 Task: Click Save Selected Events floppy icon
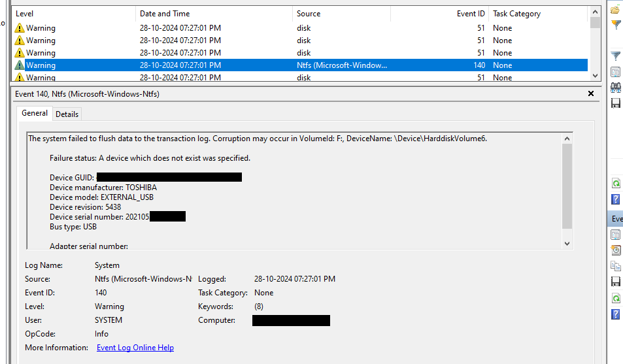point(615,282)
